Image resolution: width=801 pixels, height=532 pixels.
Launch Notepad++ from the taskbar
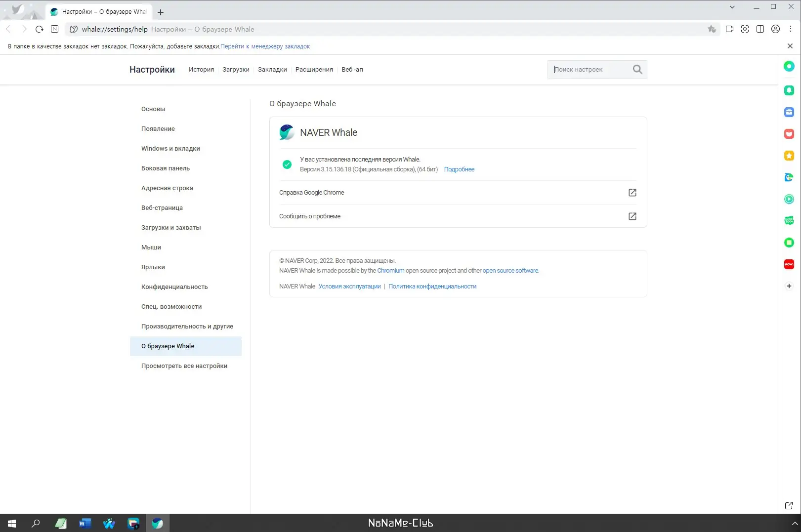coord(60,523)
